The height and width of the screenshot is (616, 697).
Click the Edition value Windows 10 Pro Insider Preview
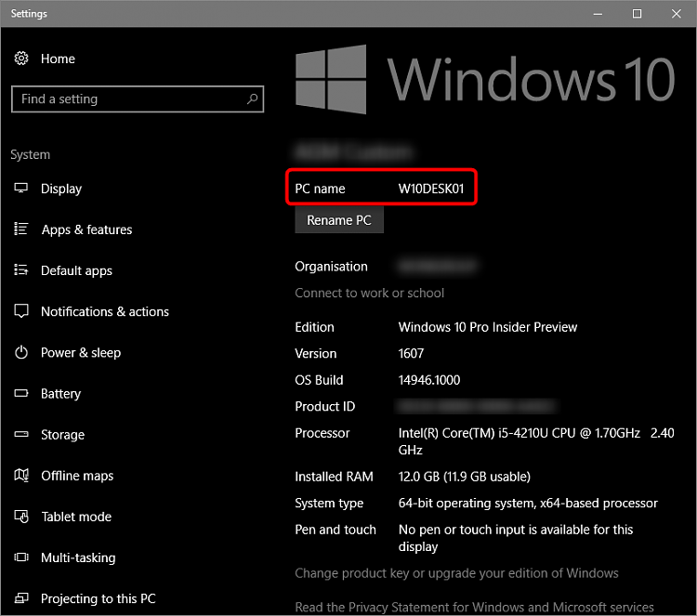pyautogui.click(x=488, y=327)
